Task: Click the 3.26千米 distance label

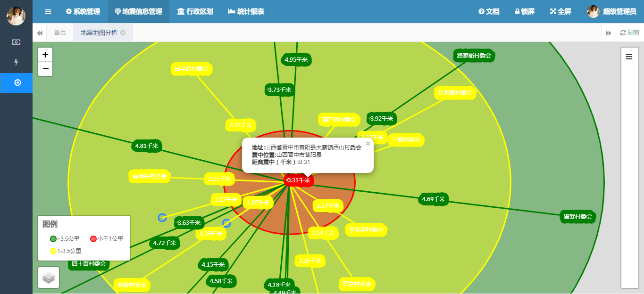Action: [310, 260]
